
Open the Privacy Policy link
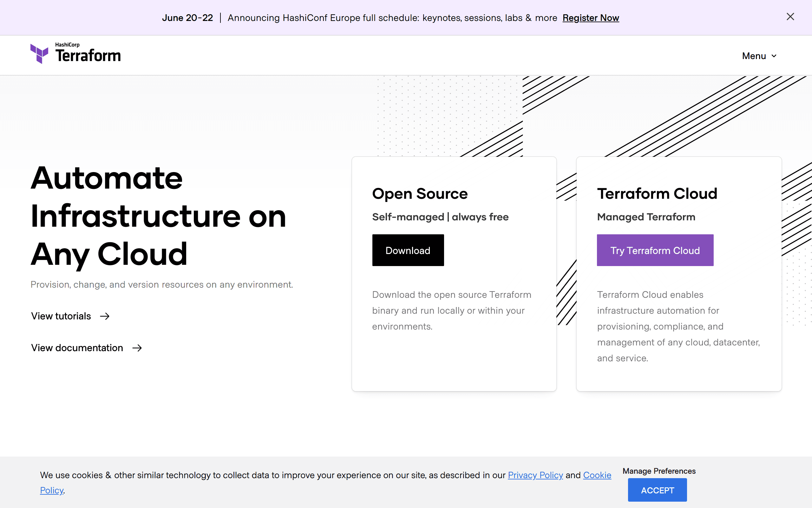[535, 475]
